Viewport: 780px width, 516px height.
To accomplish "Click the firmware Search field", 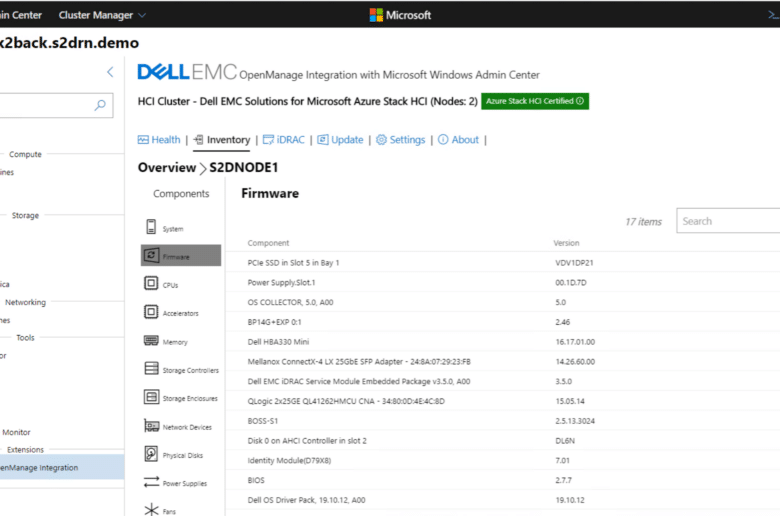I will pos(728,221).
